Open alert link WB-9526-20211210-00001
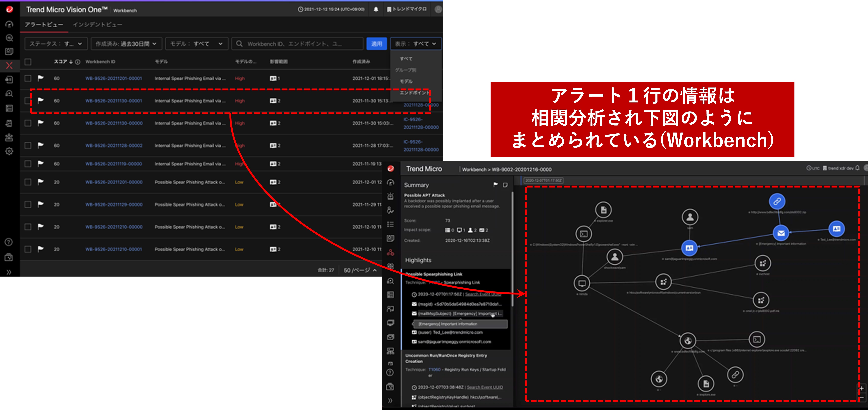The image size is (868, 410). [x=113, y=249]
